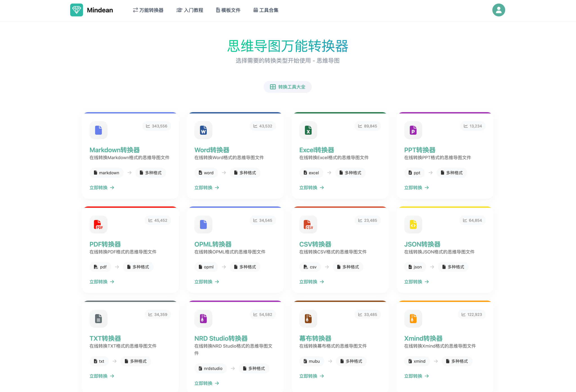This screenshot has height=392, width=576.
Task: Click the Excel file icon
Action: coord(308,130)
